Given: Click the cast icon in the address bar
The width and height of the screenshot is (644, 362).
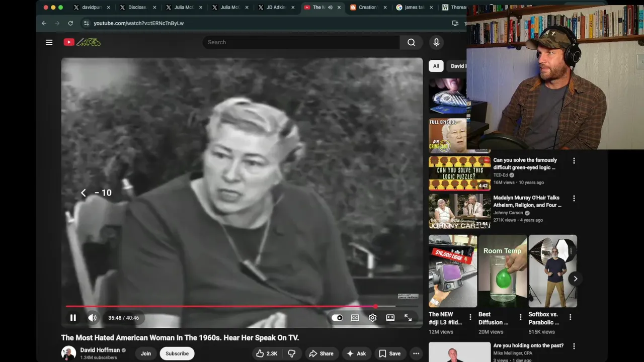Looking at the screenshot, I should (455, 23).
